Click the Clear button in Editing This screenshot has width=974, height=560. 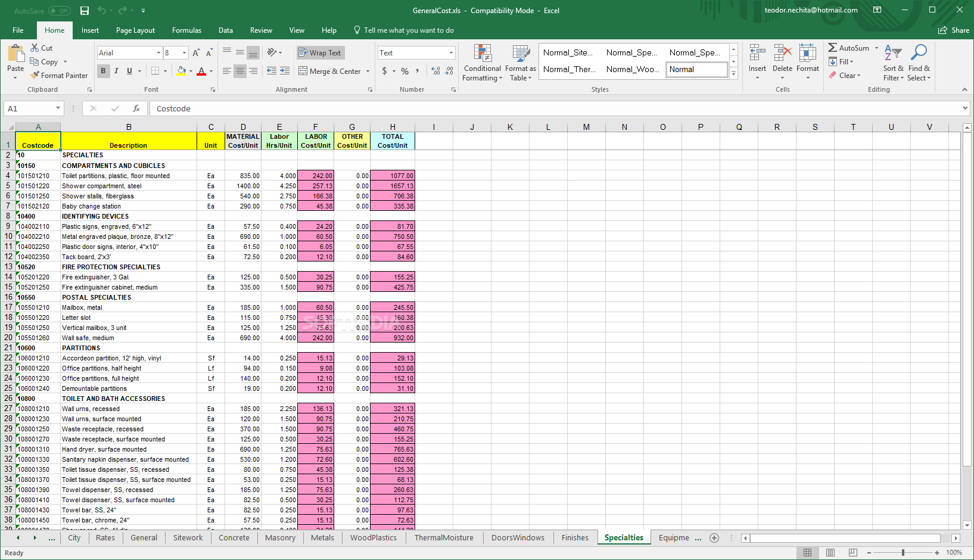pos(844,76)
